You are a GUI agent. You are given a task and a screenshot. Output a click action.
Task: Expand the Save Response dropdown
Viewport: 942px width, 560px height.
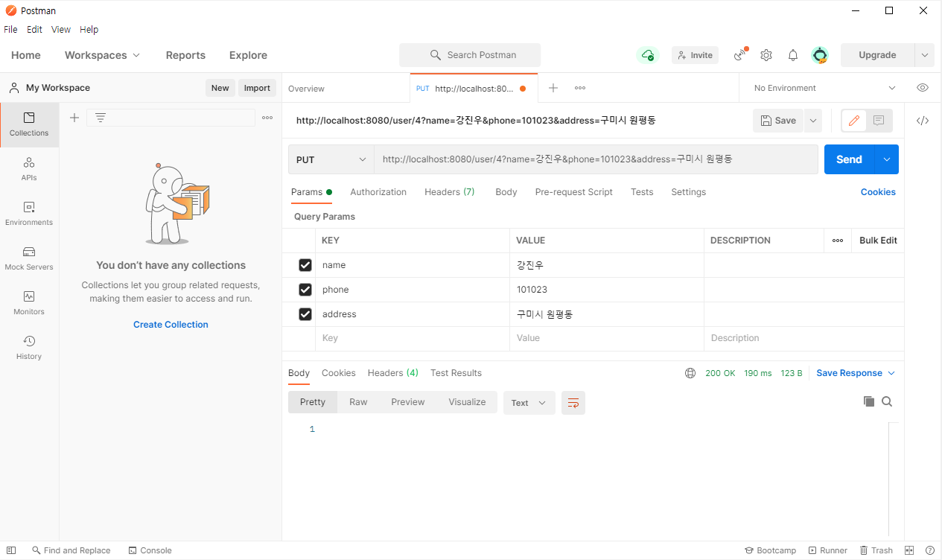pos(856,373)
